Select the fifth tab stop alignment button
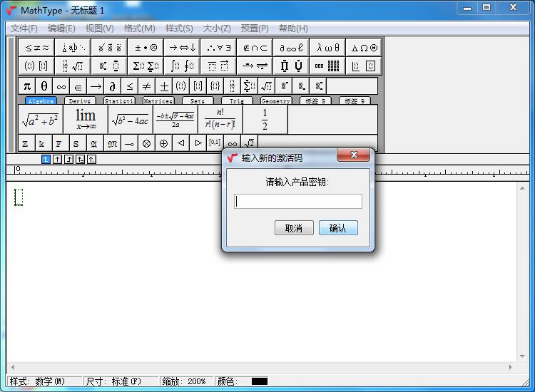The height and width of the screenshot is (392, 535). [x=91, y=159]
